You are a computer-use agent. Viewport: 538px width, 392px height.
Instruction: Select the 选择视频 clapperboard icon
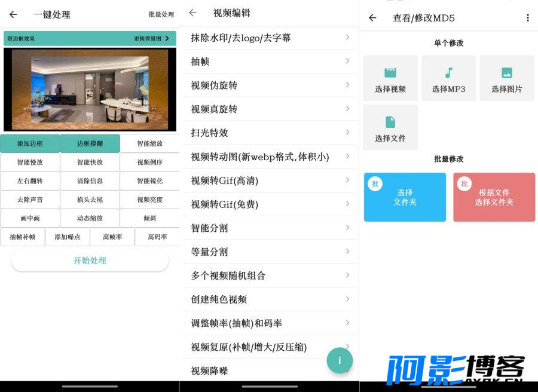tap(390, 73)
